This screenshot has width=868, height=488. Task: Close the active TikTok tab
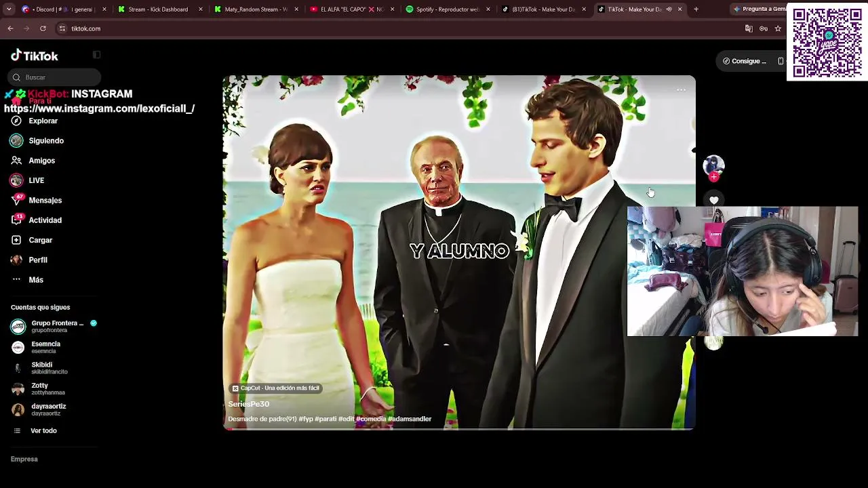[679, 9]
